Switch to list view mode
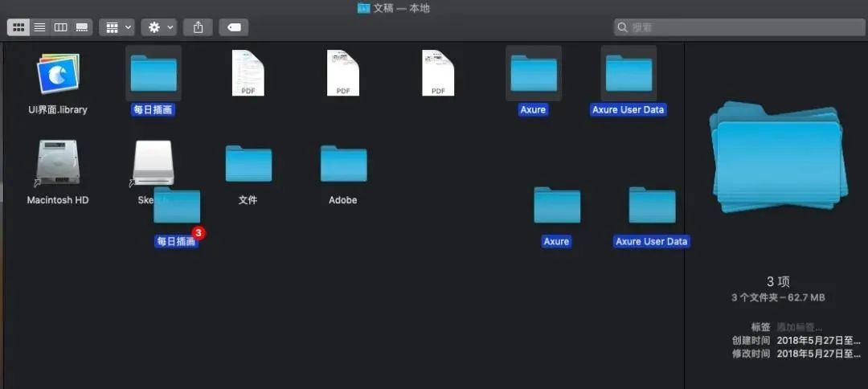868x389 pixels. 39,27
